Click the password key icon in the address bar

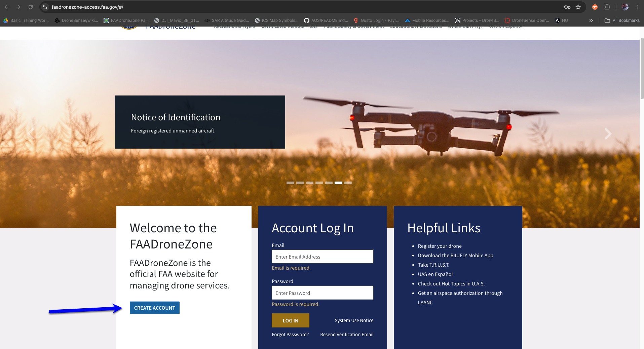point(567,7)
